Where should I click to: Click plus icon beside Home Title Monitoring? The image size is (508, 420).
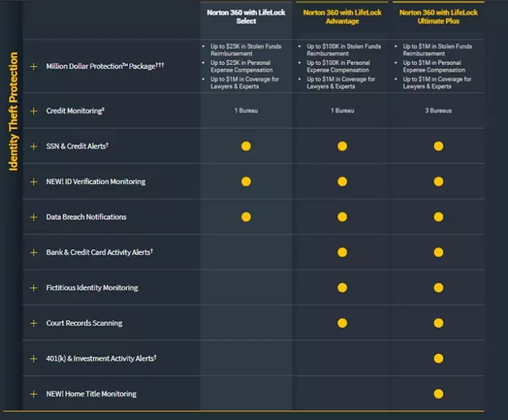pyautogui.click(x=33, y=394)
